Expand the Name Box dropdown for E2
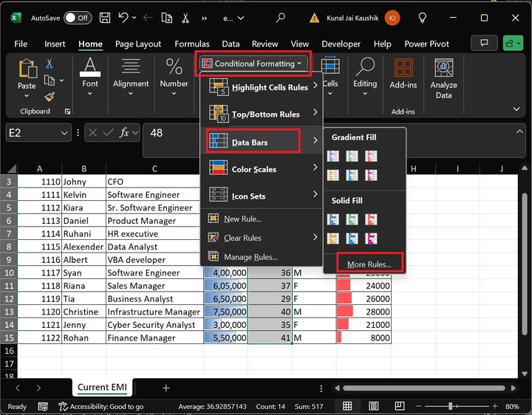 64,133
